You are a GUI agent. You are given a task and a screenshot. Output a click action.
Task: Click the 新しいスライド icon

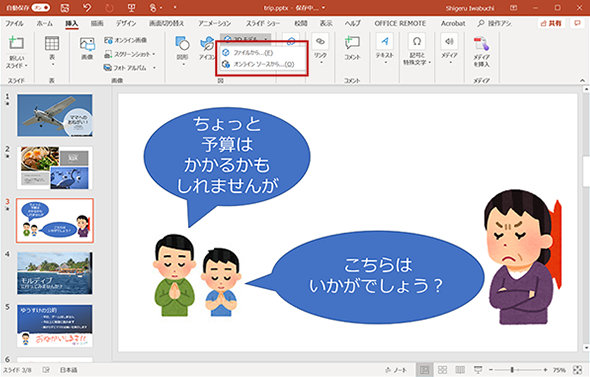(16, 43)
